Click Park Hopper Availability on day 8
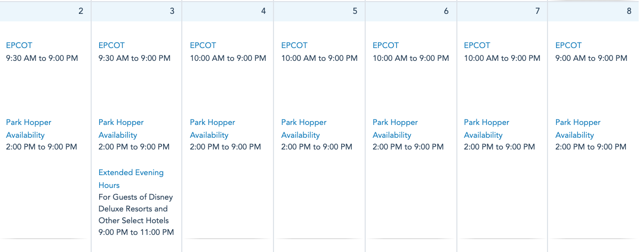 pyautogui.click(x=578, y=129)
